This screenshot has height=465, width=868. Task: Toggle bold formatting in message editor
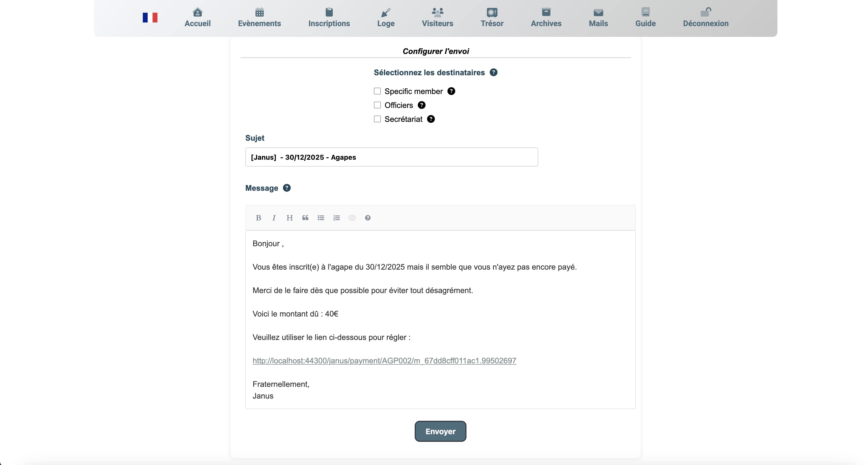coord(258,218)
